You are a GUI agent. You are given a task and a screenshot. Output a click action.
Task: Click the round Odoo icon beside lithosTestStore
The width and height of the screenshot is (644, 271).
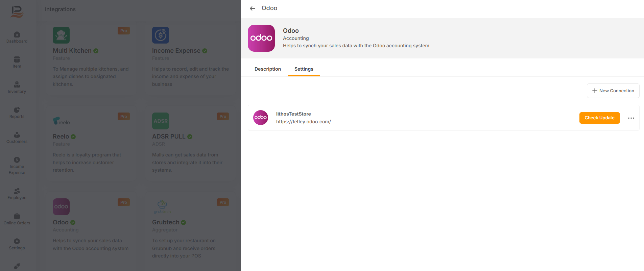tap(260, 118)
